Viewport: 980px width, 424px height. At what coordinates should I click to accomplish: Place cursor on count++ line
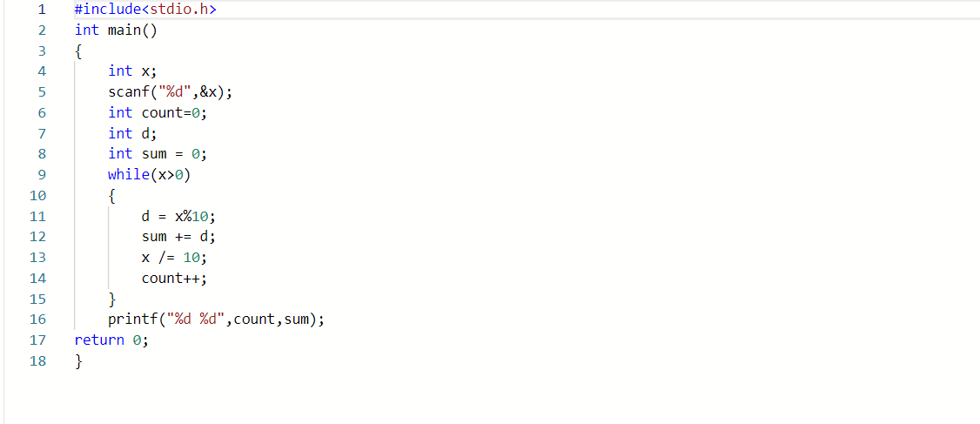click(174, 279)
